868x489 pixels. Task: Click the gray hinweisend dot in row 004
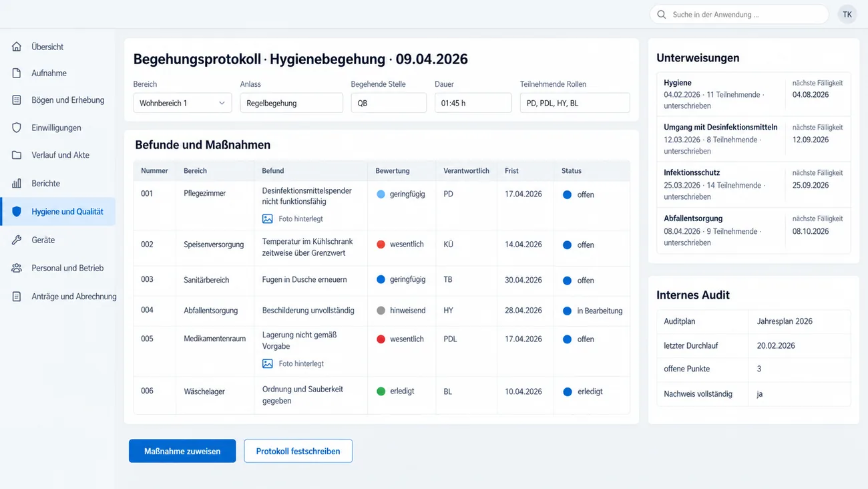pos(381,311)
